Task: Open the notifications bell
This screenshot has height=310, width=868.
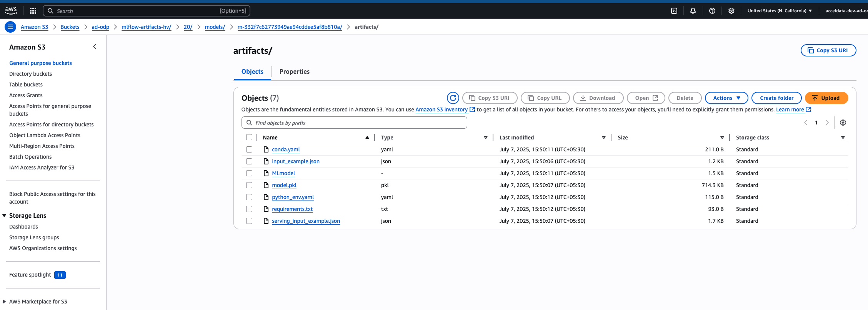Action: coord(693,11)
